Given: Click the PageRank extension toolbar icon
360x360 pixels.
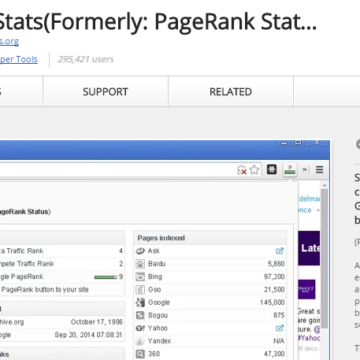Looking at the screenshot, I should (x=290, y=170).
